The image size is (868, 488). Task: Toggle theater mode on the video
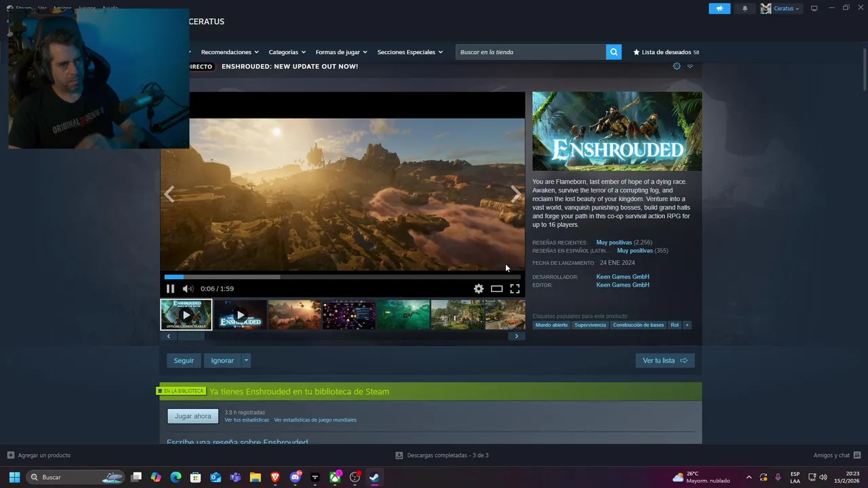pos(496,289)
